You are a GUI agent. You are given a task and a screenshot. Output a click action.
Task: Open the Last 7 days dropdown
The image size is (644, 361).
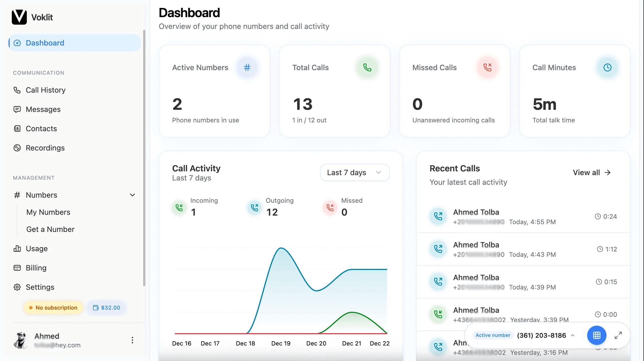click(x=354, y=172)
